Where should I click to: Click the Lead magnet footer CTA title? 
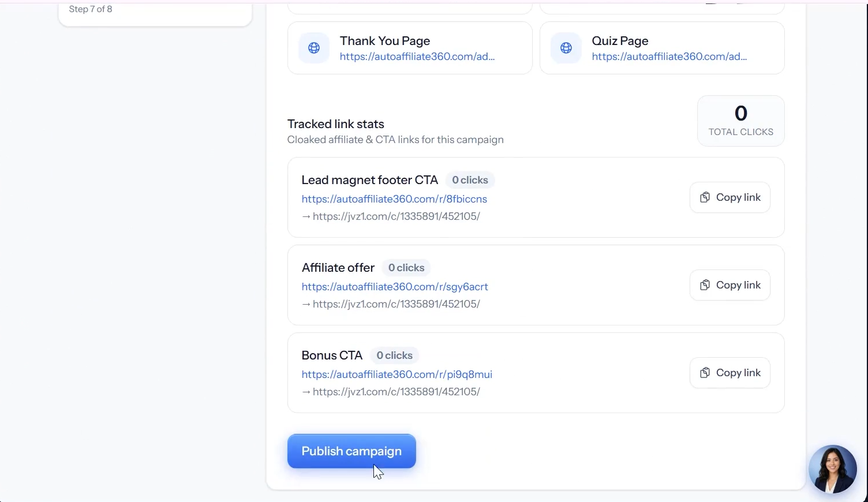[x=370, y=180]
